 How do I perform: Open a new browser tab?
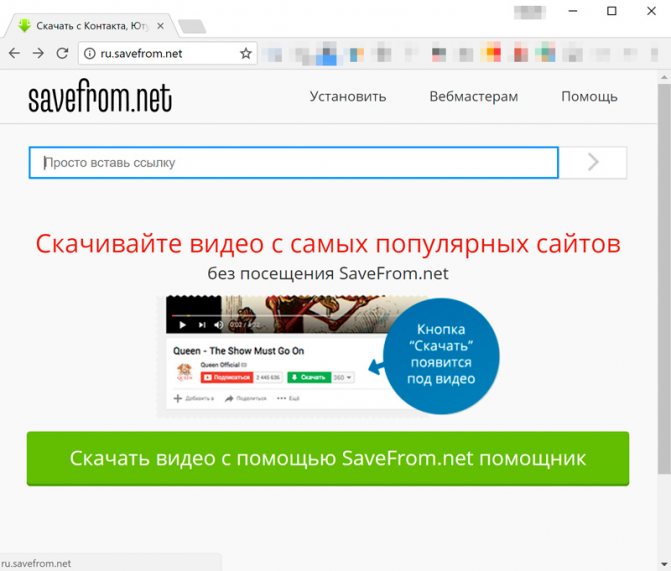(192, 27)
